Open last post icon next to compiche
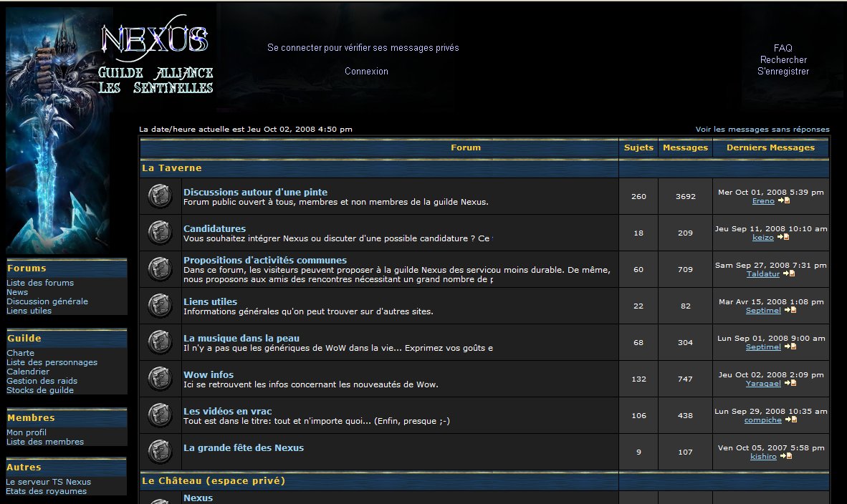The height and width of the screenshot is (504, 847). click(790, 420)
